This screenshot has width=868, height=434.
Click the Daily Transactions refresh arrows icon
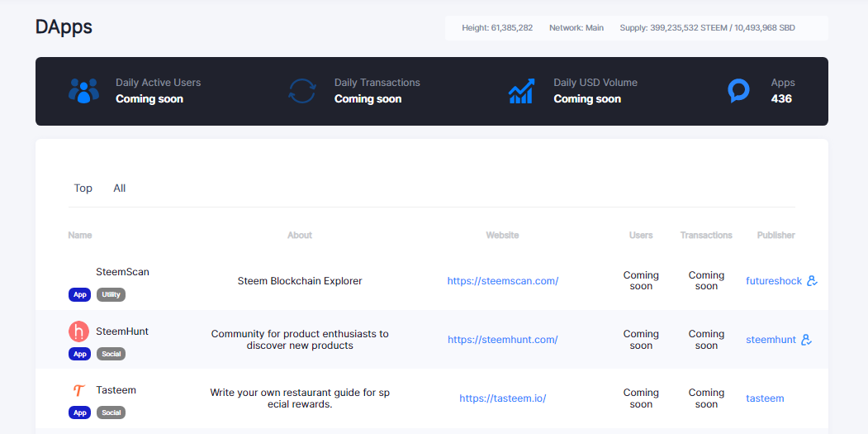point(302,91)
